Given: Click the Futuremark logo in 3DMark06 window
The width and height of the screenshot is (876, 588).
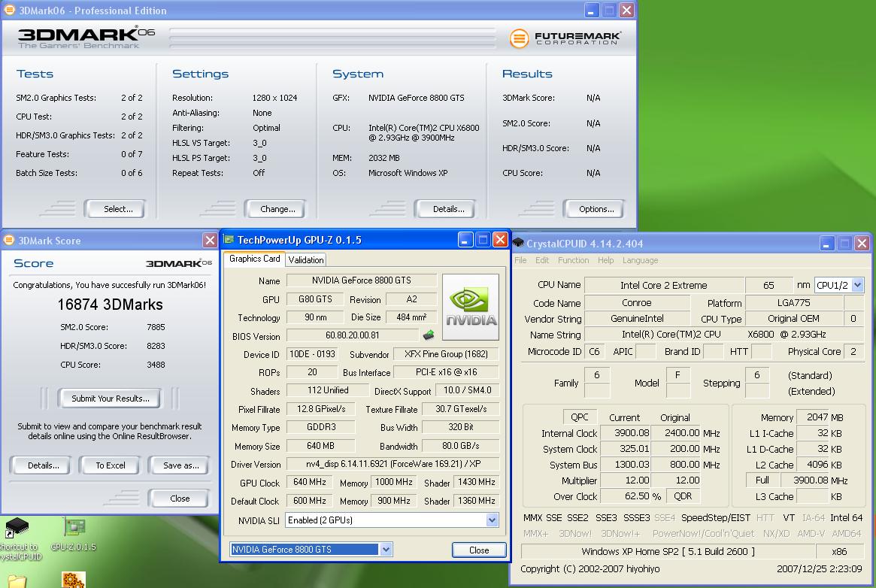Looking at the screenshot, I should click(x=565, y=38).
